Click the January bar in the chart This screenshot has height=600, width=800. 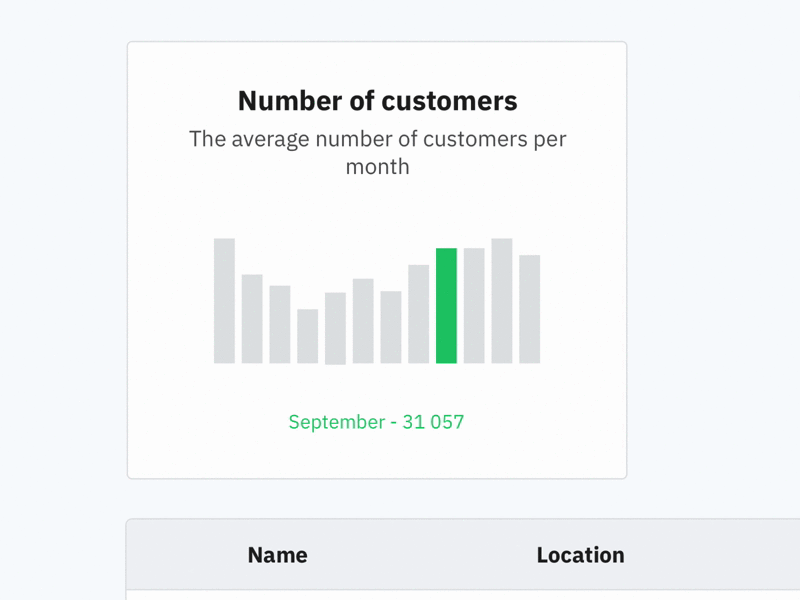[224, 300]
